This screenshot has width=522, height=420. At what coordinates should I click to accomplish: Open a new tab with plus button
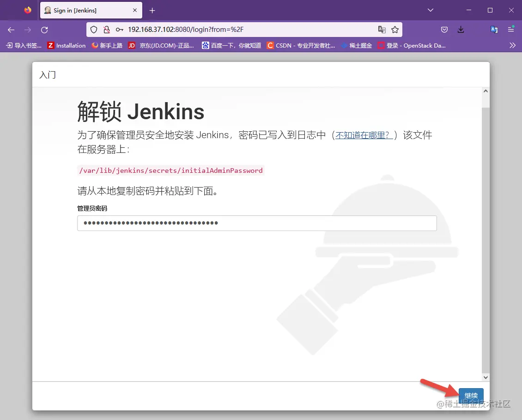click(x=152, y=11)
